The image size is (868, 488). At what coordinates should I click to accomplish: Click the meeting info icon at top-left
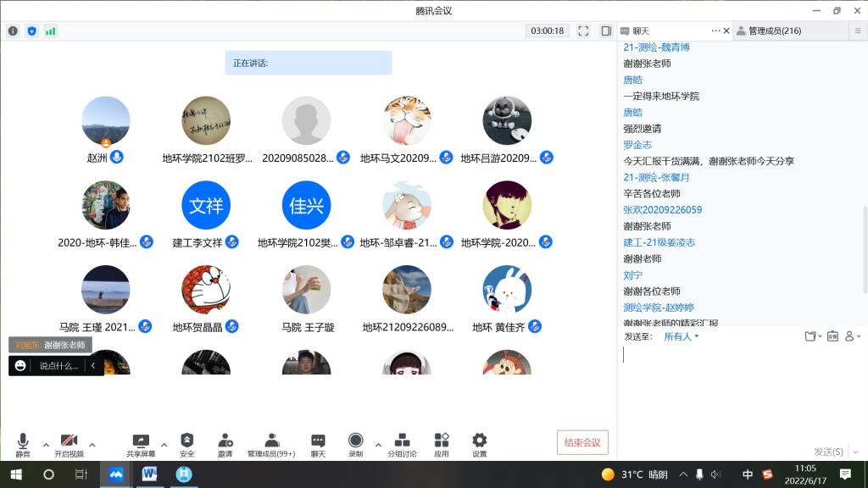pyautogui.click(x=13, y=30)
